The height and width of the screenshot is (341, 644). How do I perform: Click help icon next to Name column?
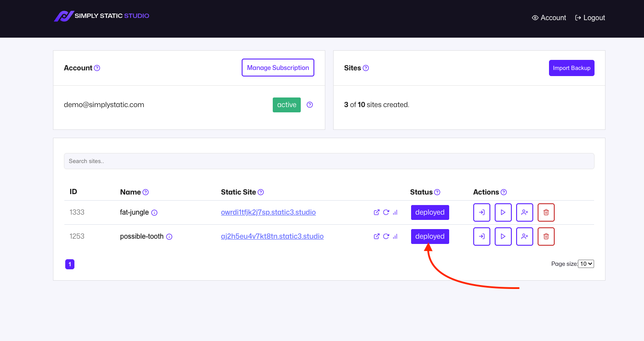(x=146, y=192)
